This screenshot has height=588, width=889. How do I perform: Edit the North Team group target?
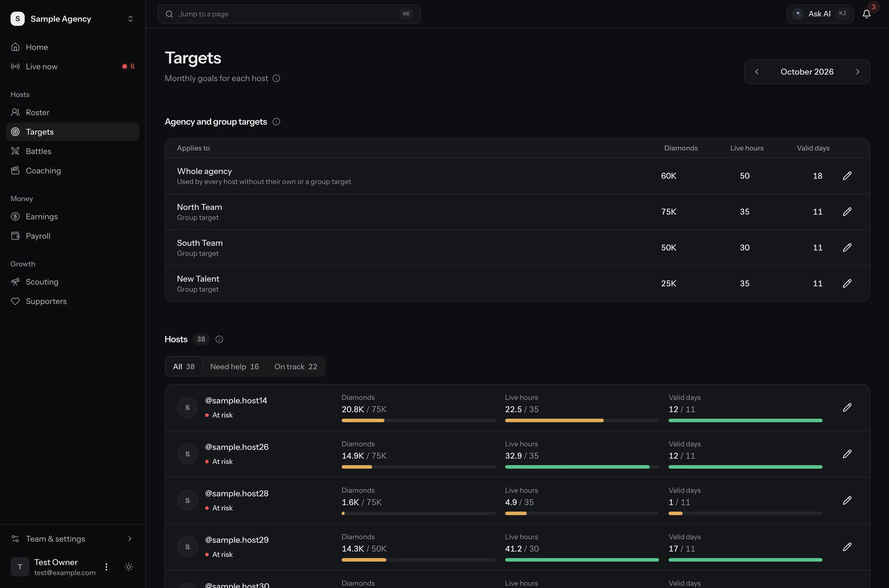coord(847,212)
